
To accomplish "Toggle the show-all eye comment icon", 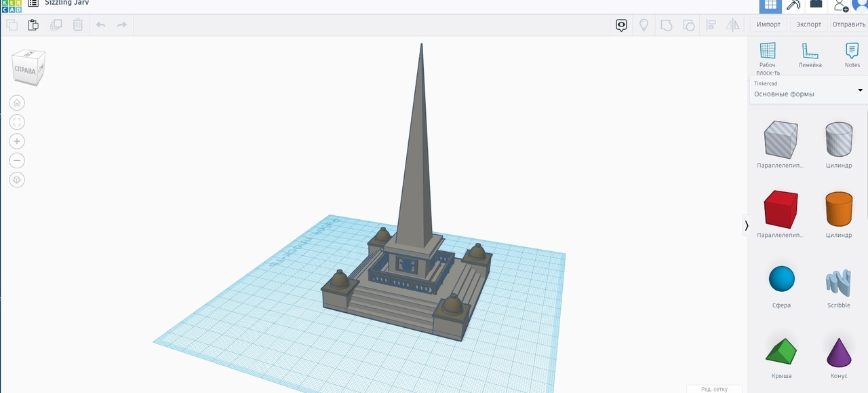I will 621,25.
